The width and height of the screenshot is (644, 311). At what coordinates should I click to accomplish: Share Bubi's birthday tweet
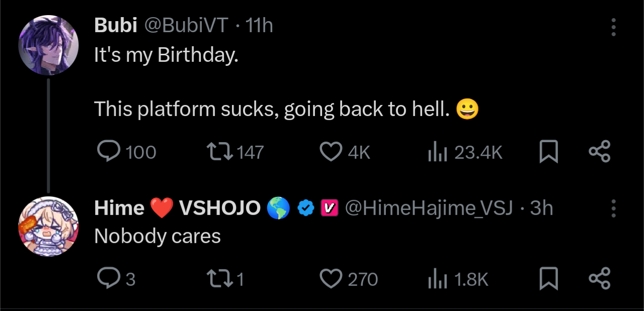(x=599, y=151)
